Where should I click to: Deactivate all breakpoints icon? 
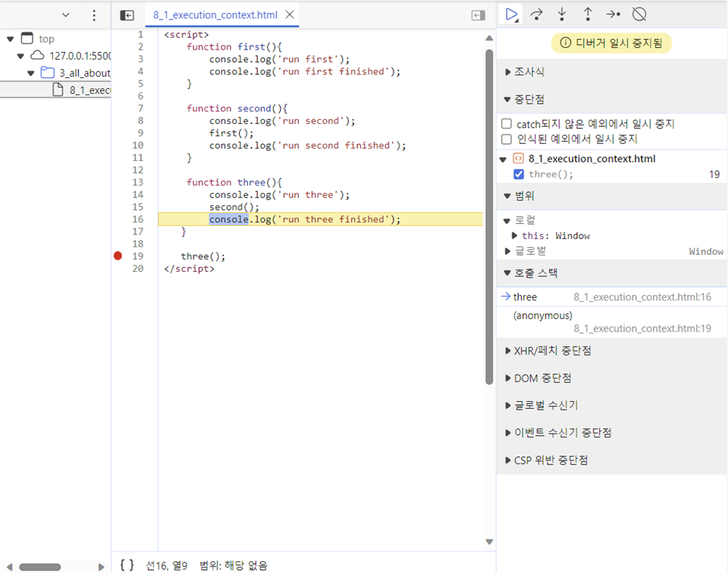639,15
